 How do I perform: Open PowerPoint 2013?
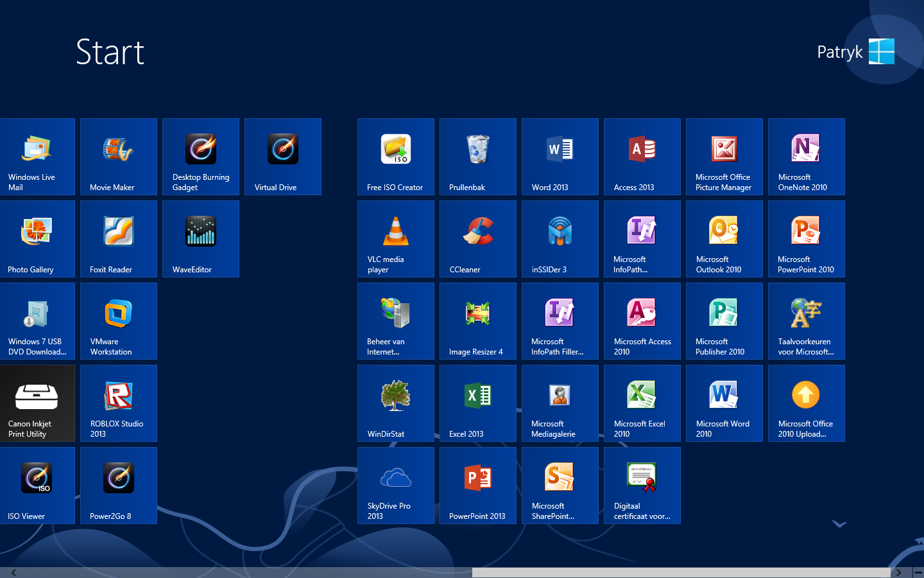478,486
